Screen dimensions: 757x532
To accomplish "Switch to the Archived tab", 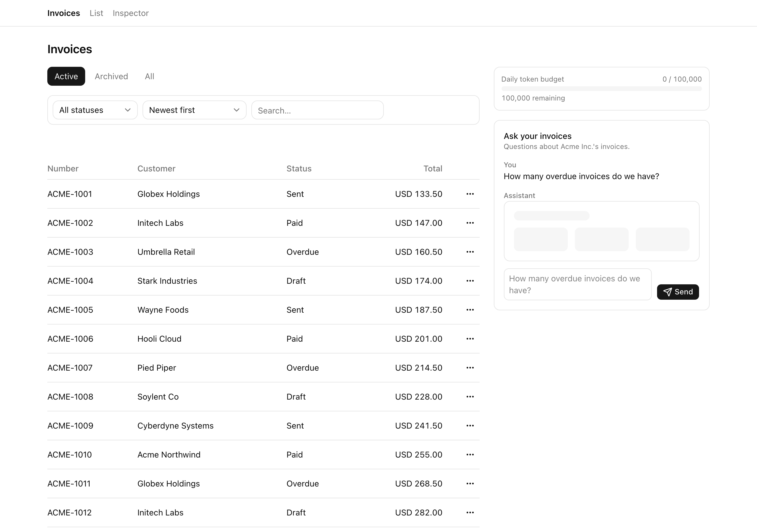I will pyautogui.click(x=111, y=77).
